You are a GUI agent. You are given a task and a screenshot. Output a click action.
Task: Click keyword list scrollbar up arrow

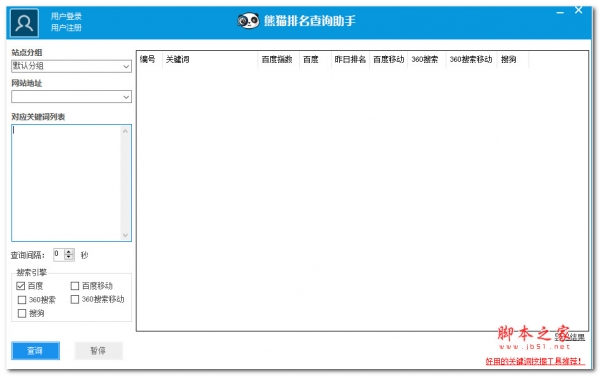point(126,131)
